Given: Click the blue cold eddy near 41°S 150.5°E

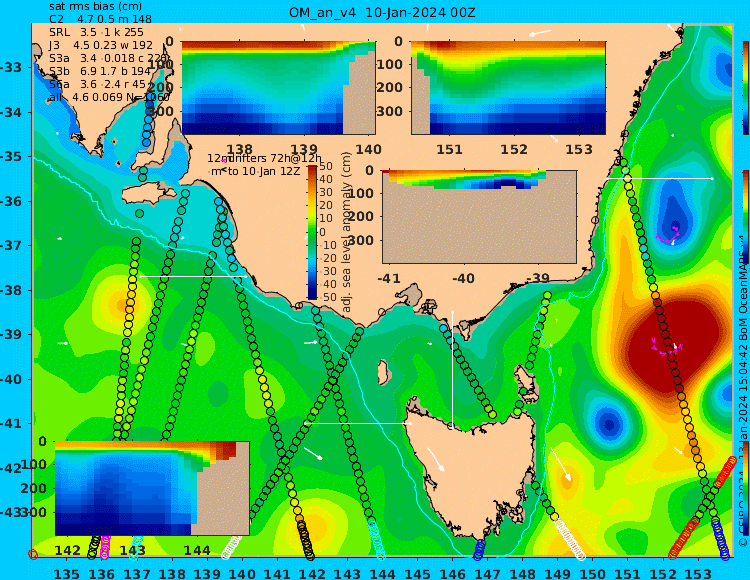Looking at the screenshot, I should click(x=608, y=423).
